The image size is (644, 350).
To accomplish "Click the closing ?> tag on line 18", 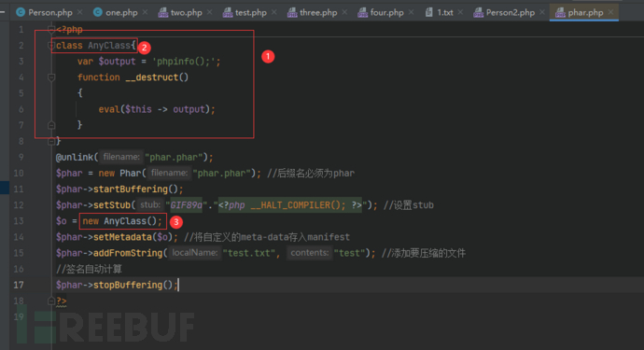I will [62, 301].
